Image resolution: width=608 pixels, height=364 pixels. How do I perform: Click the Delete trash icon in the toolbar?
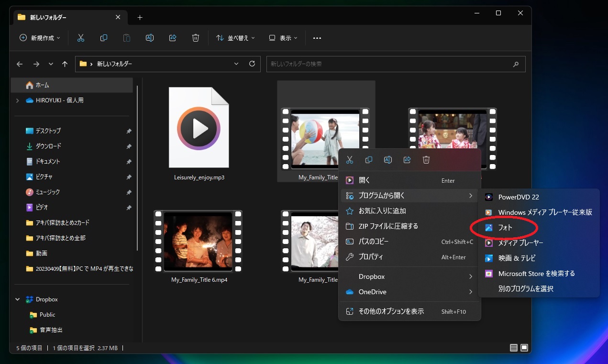pos(195,38)
